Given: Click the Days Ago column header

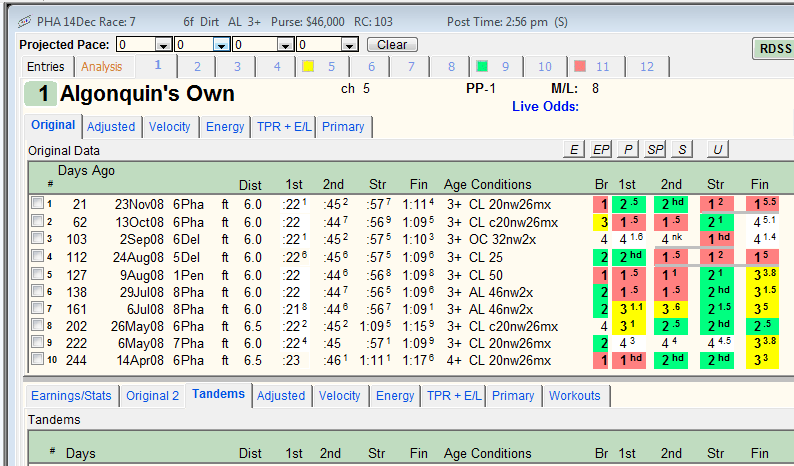Looking at the screenshot, I should coord(86,171).
